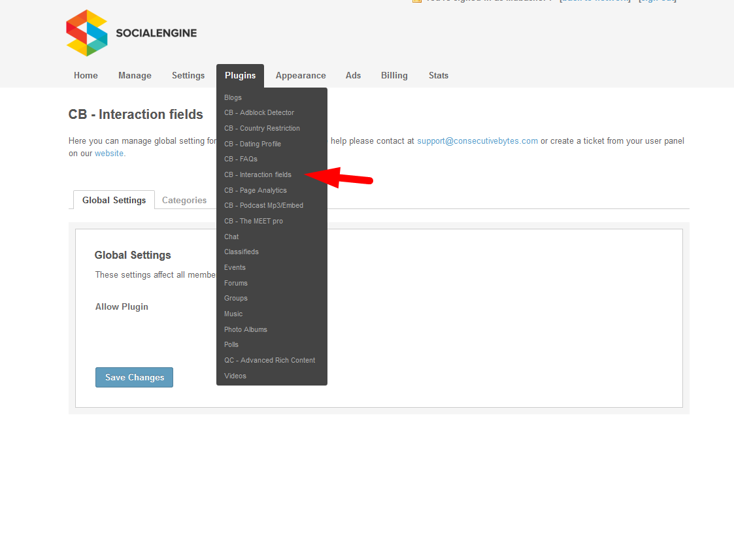Expand the Settings menu
734x560 pixels.
(188, 76)
